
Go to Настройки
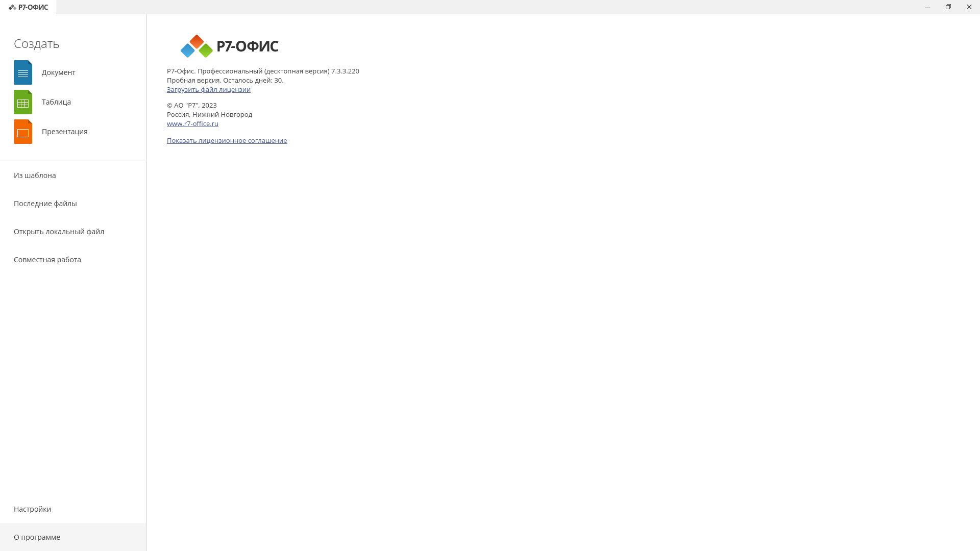[73, 509]
